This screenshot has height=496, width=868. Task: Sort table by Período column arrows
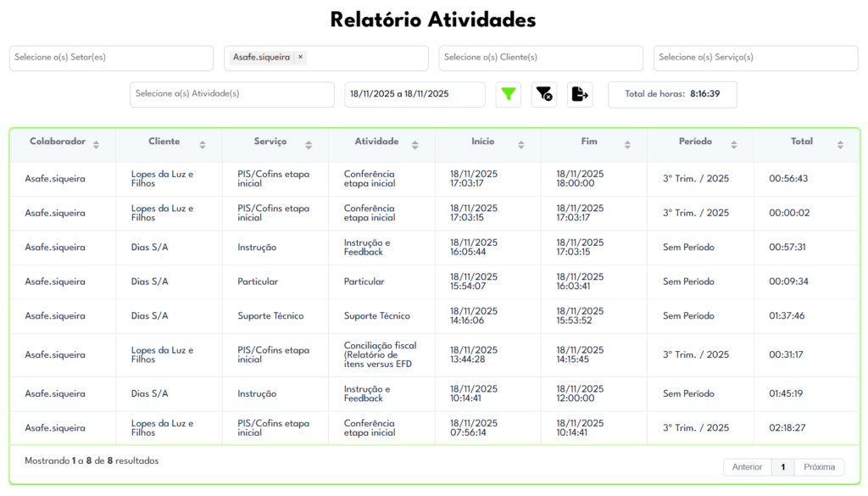[x=734, y=144]
